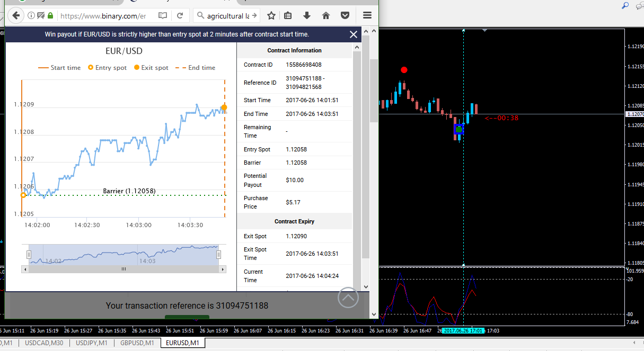This screenshot has height=351, width=644.
Task: Go to the browser home page icon
Action: click(326, 15)
